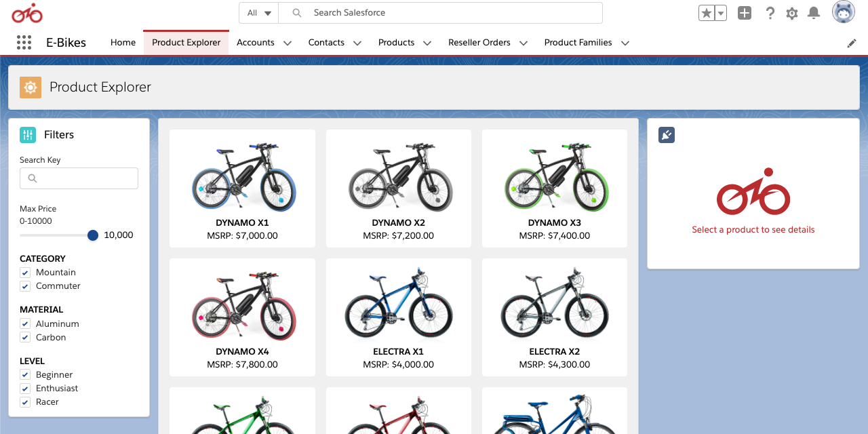
Task: Click the Favorites star icon
Action: pyautogui.click(x=707, y=13)
